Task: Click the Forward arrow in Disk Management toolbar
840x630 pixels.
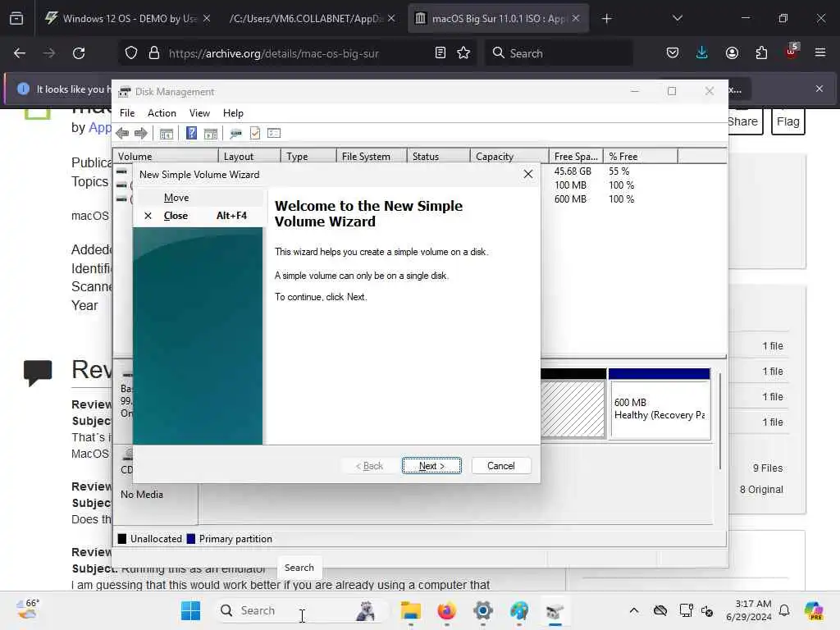Action: [141, 134]
